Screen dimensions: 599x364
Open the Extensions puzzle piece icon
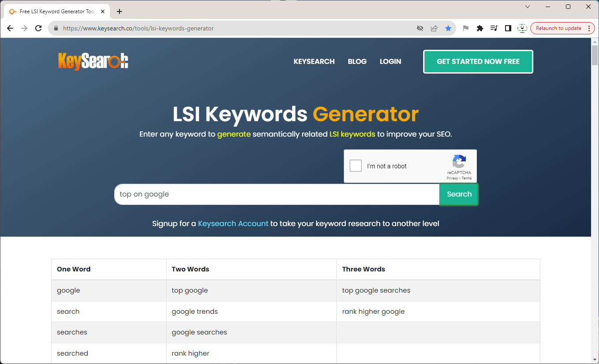pyautogui.click(x=480, y=28)
